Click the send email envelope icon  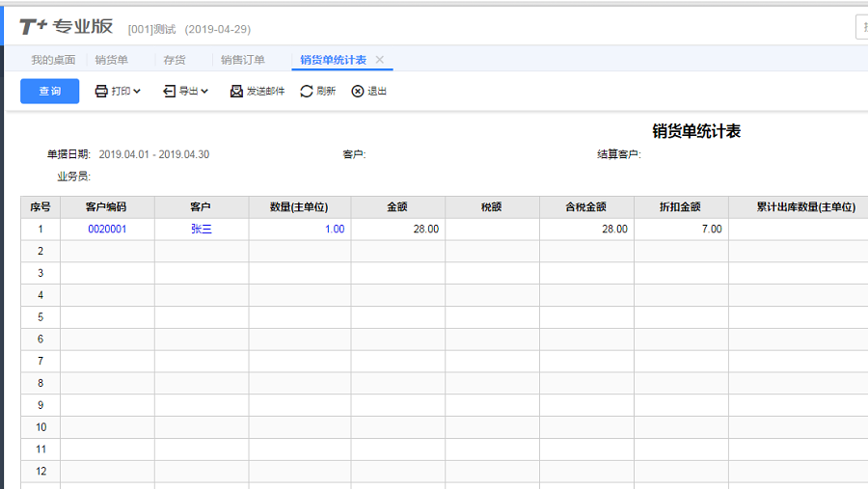236,92
